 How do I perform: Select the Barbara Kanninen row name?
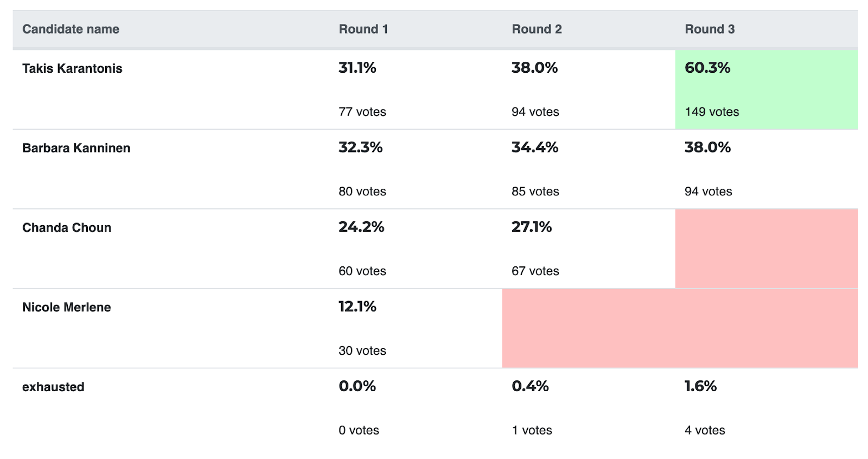coord(76,148)
